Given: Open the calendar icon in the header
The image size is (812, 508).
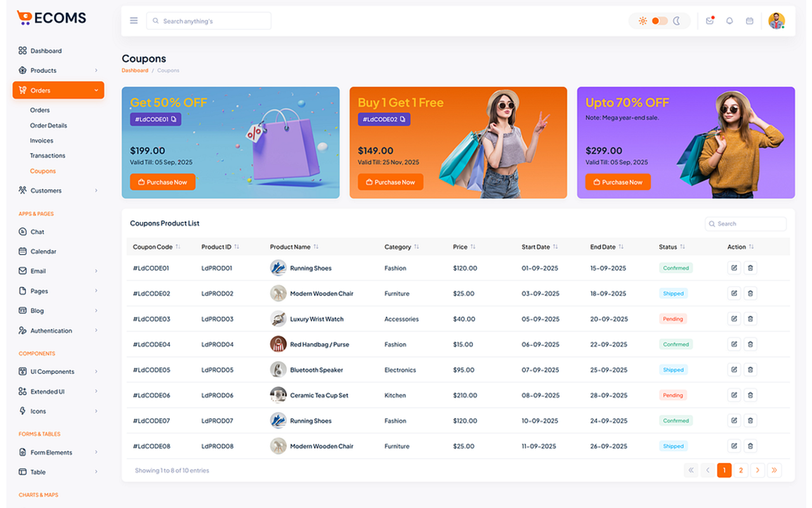Looking at the screenshot, I should (x=749, y=20).
